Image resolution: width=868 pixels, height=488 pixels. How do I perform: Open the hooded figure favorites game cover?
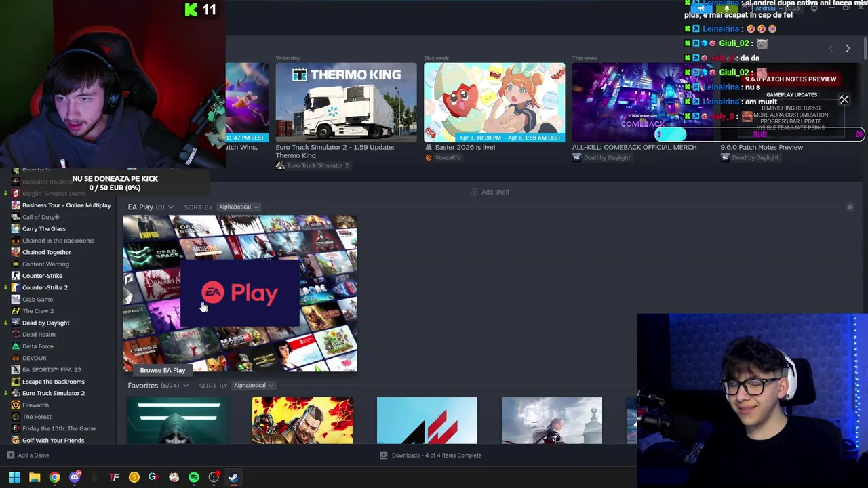(178, 420)
